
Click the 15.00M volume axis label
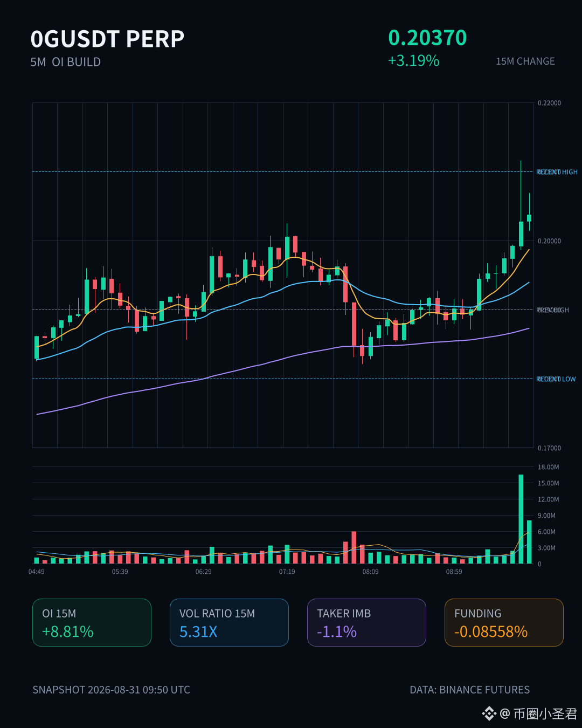click(x=548, y=483)
